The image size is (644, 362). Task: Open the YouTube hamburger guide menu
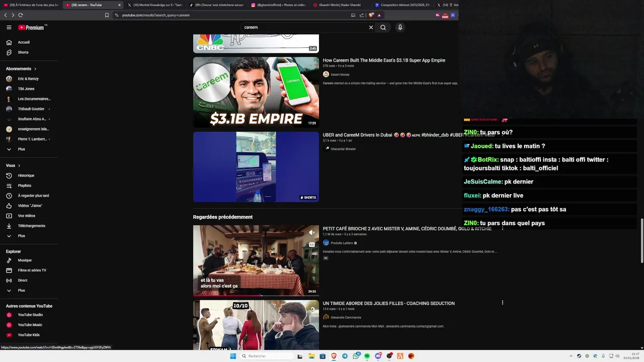(x=9, y=28)
